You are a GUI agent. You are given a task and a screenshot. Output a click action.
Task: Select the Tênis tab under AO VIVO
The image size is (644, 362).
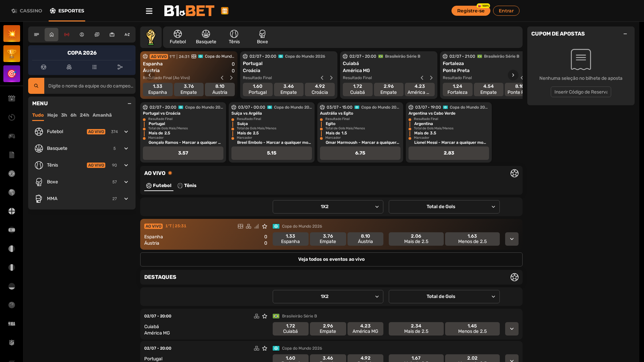point(187,186)
